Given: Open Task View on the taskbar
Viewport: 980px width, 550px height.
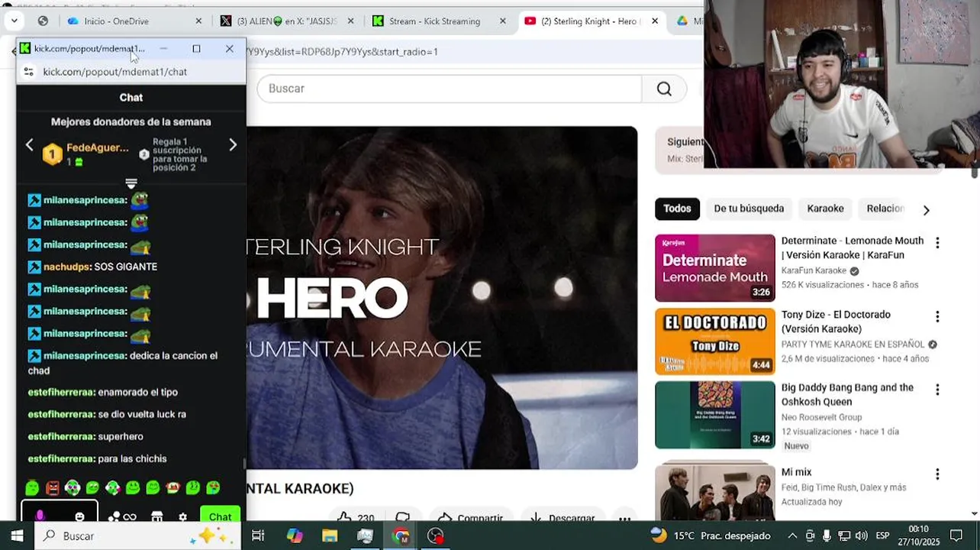Looking at the screenshot, I should pyautogui.click(x=258, y=535).
